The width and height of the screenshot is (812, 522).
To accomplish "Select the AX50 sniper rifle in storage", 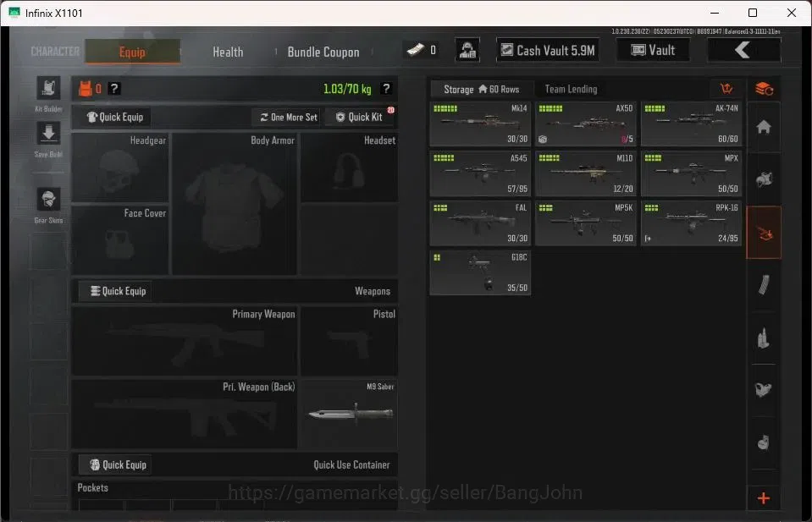I will (586, 124).
